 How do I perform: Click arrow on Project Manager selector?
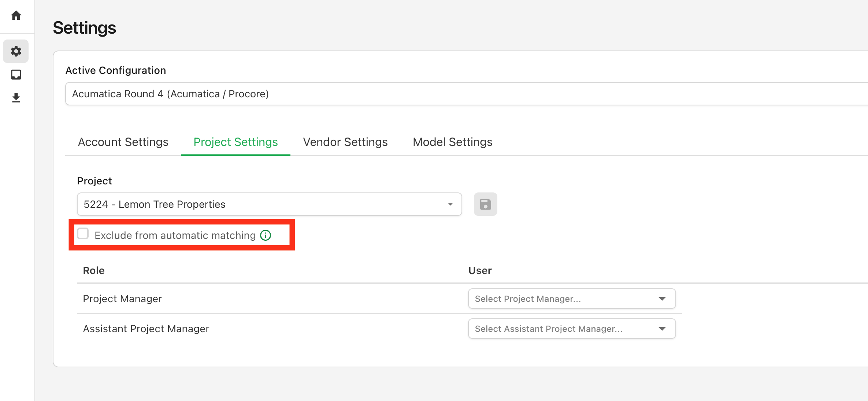(662, 299)
